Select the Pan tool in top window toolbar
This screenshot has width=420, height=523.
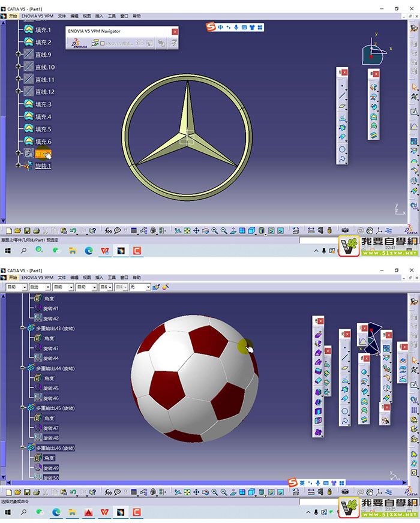point(196,230)
